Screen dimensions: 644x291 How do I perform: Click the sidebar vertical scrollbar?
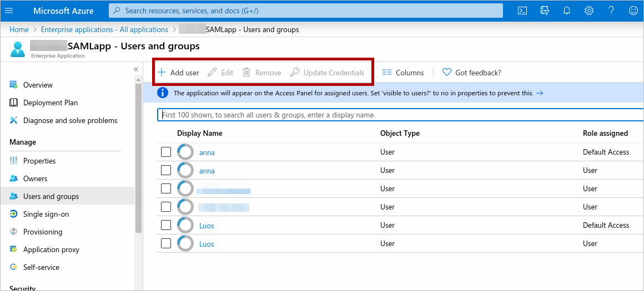tap(139, 155)
